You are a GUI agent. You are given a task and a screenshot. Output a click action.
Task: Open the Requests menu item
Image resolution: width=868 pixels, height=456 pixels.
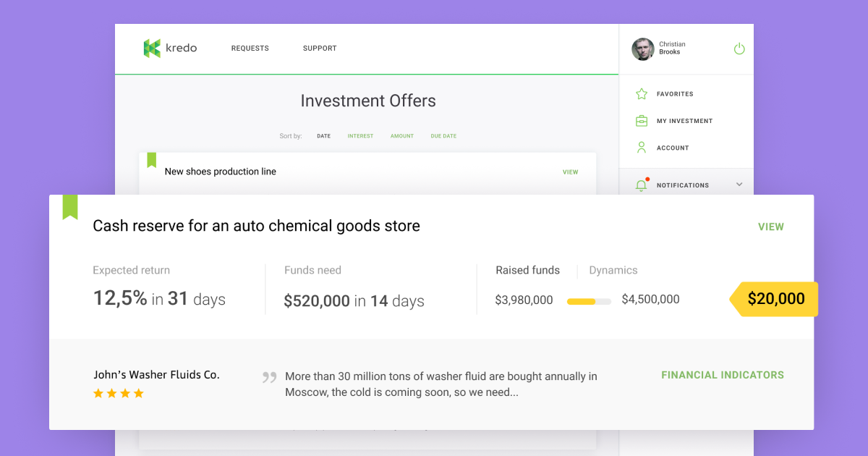tap(250, 48)
